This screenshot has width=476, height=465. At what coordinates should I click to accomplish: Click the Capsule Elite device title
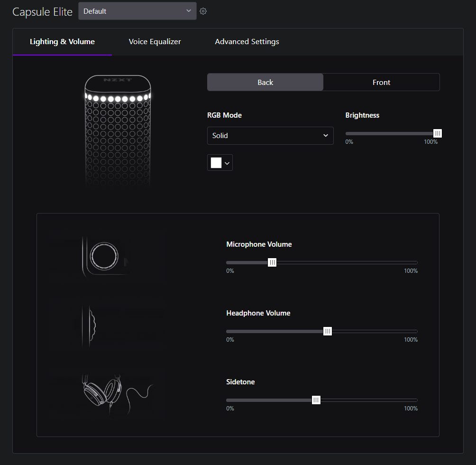click(42, 12)
